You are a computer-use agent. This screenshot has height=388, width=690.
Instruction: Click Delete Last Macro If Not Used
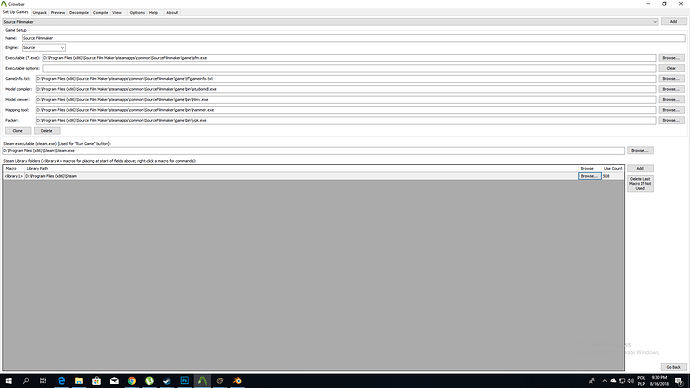[x=640, y=184]
